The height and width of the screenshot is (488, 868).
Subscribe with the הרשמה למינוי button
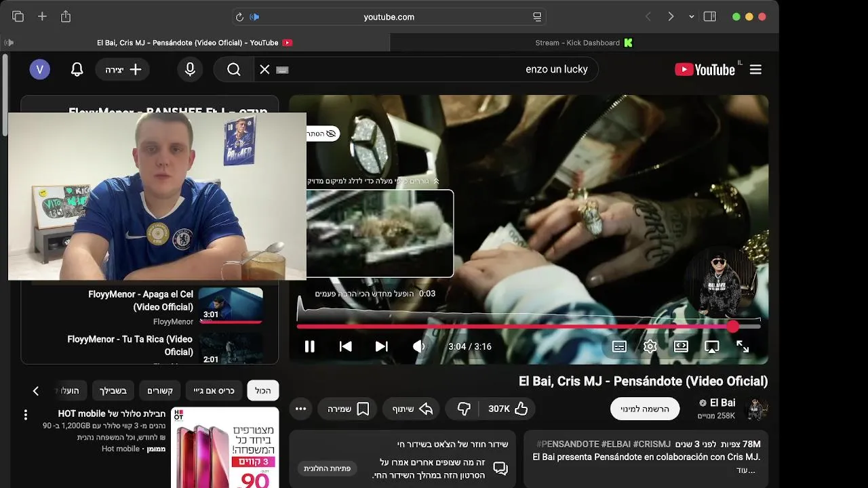tap(645, 409)
